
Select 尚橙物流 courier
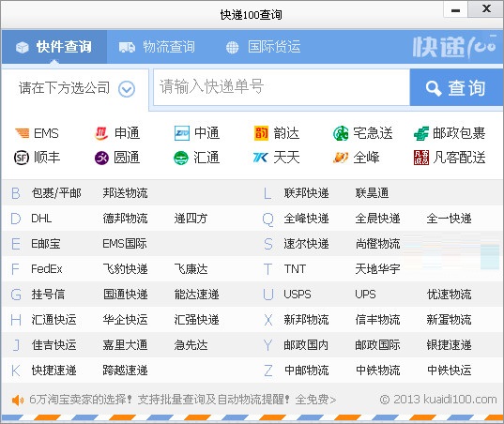pyautogui.click(x=377, y=244)
